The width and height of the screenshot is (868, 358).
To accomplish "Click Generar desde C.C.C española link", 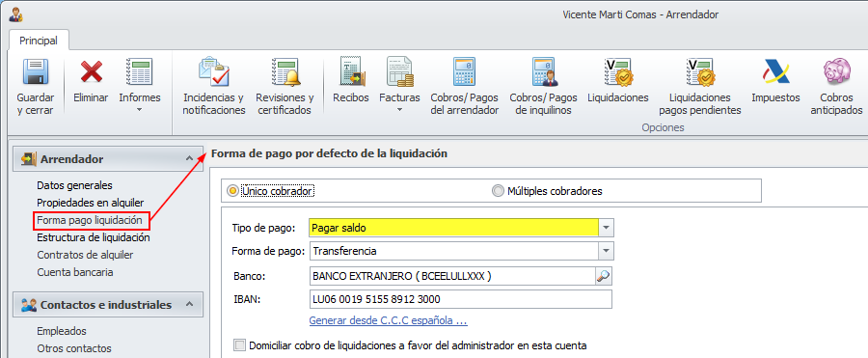I will point(388,321).
